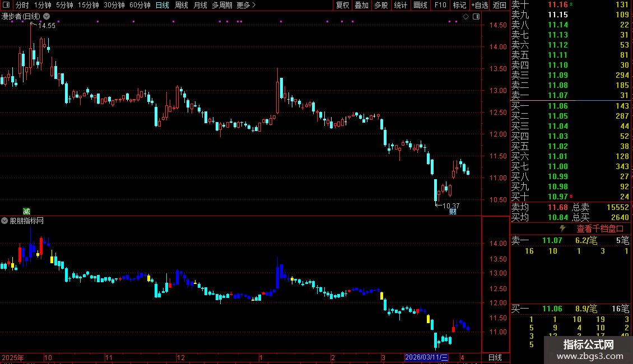Click the 买七 price 11.00

click(x=557, y=166)
